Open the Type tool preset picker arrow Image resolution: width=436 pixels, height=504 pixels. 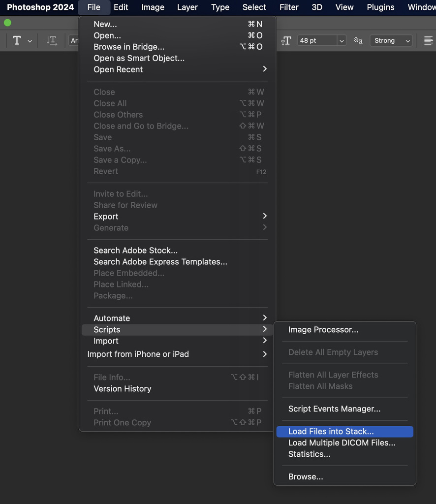pos(30,41)
